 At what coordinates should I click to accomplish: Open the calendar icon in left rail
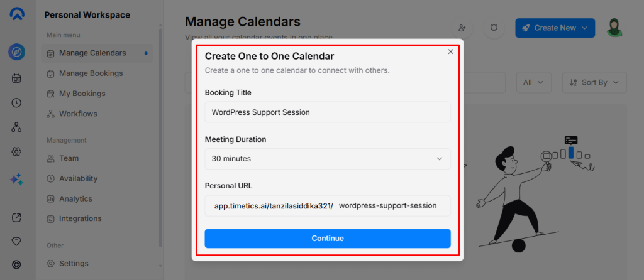(16, 78)
